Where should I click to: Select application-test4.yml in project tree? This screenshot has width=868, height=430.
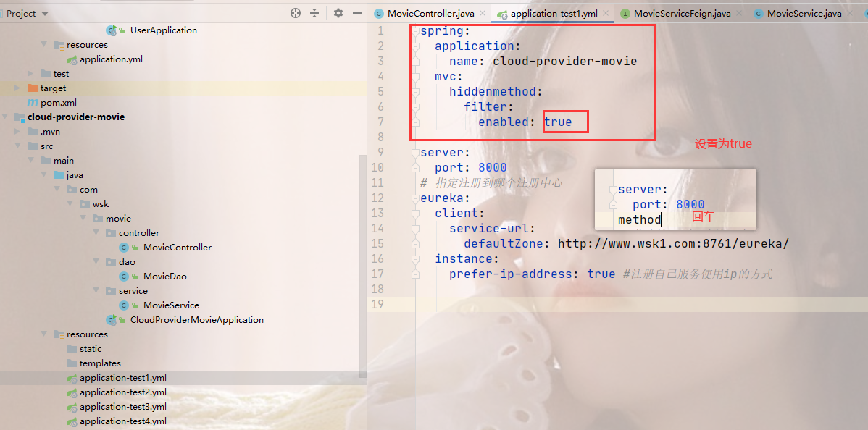pyautogui.click(x=123, y=421)
